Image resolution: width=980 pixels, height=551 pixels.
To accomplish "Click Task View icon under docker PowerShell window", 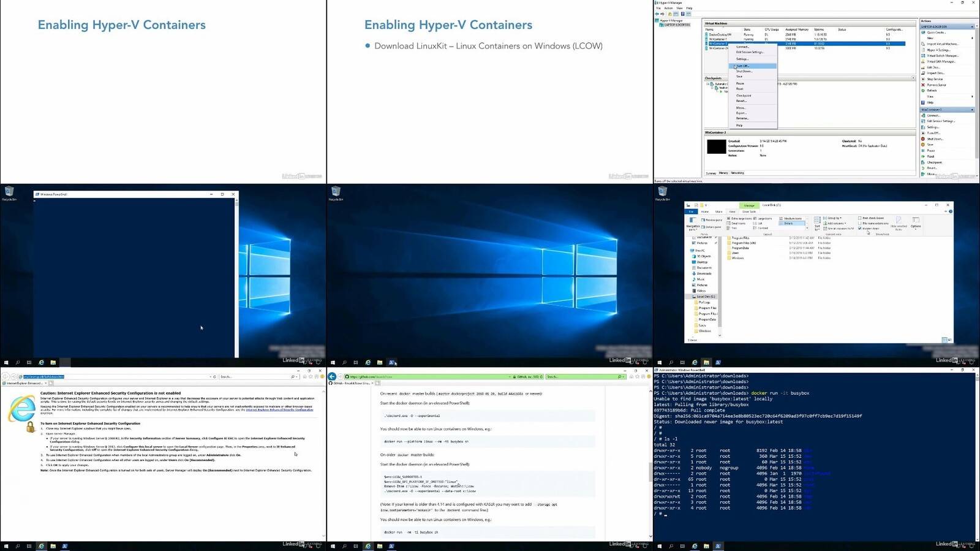I will [682, 546].
